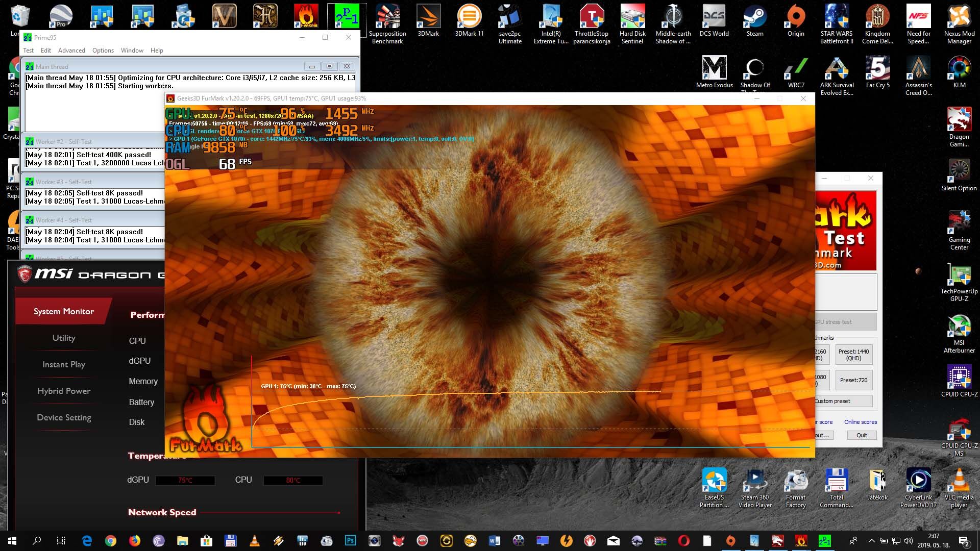This screenshot has width=980, height=551.
Task: Open volume control in system tray
Action: point(909,541)
